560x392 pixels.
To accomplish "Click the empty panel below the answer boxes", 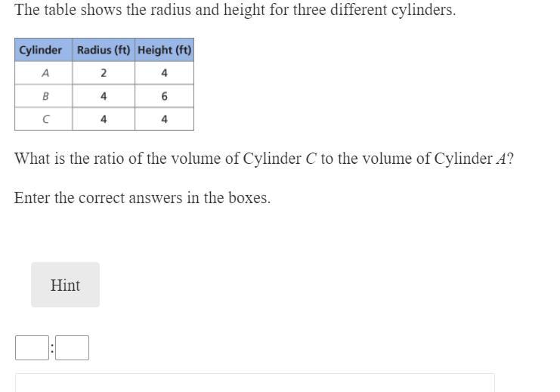I will click(x=255, y=383).
